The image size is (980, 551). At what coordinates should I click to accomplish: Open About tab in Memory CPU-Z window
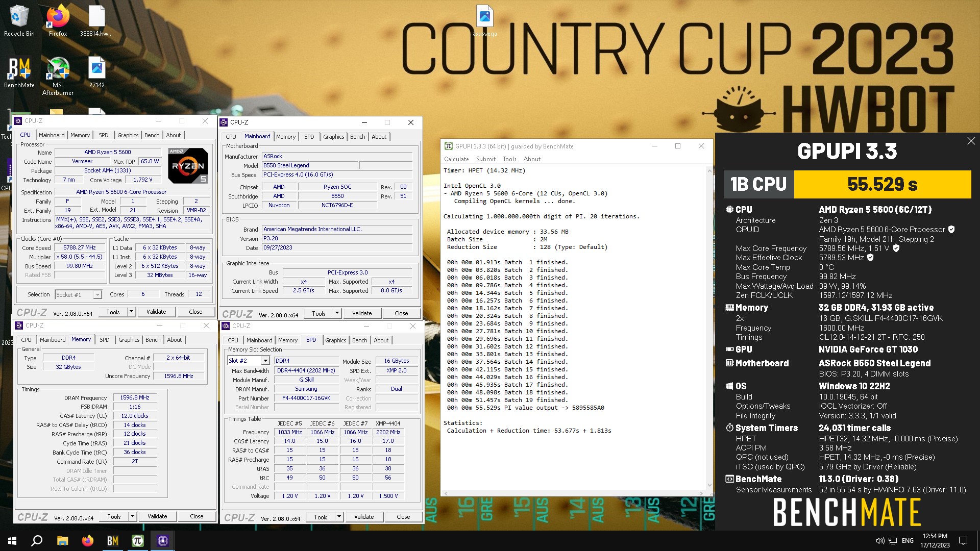point(174,340)
